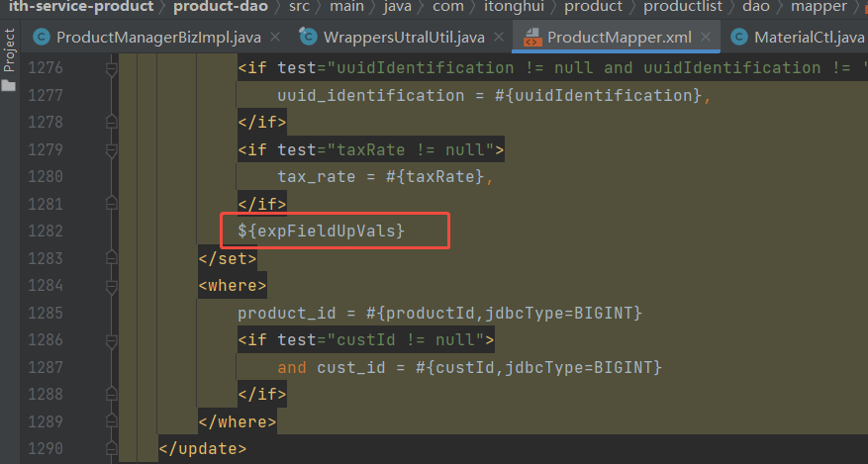The image size is (868, 464).
Task: Click the ProductManagerBizImpl class icon
Action: point(42,37)
